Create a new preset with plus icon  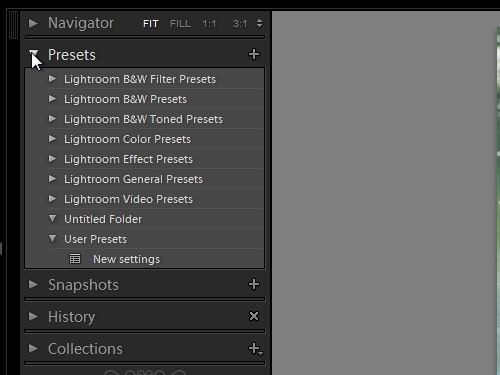click(254, 54)
